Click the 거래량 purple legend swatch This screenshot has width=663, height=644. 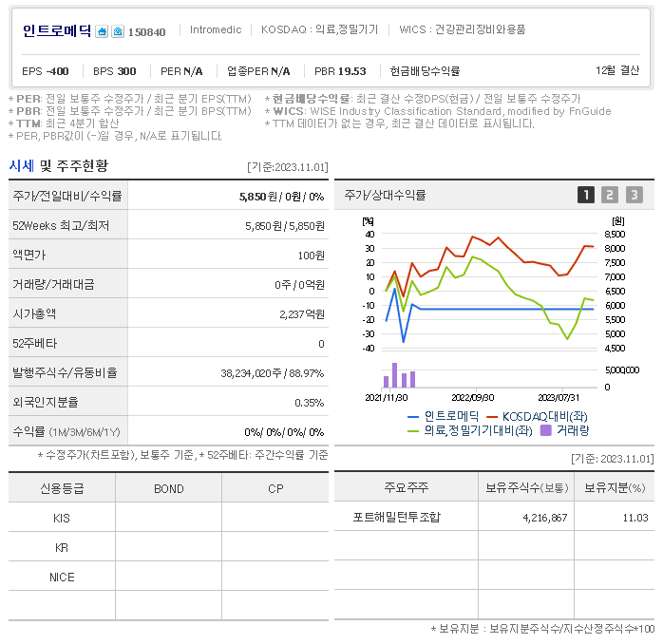click(546, 431)
